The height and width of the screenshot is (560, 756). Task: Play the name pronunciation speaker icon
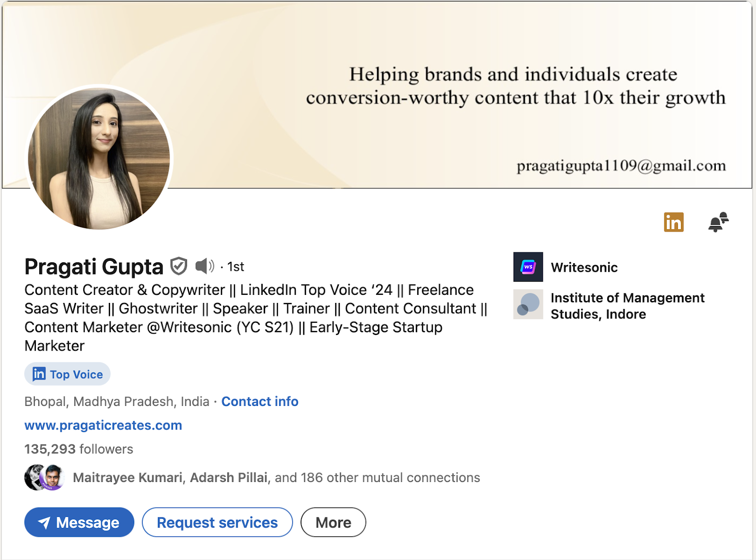tap(205, 266)
